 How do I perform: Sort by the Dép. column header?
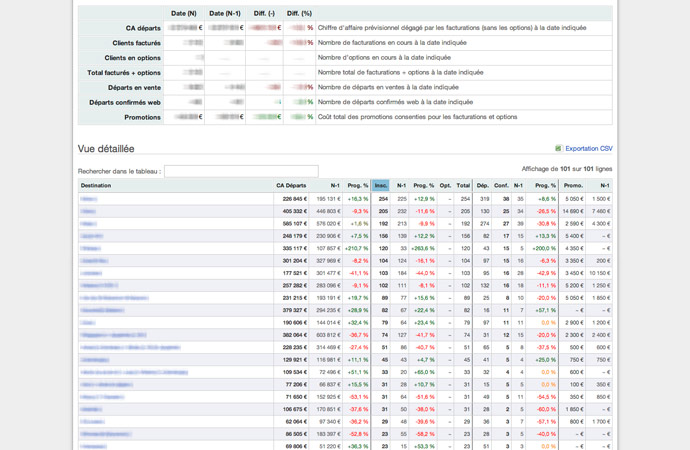tap(483, 186)
